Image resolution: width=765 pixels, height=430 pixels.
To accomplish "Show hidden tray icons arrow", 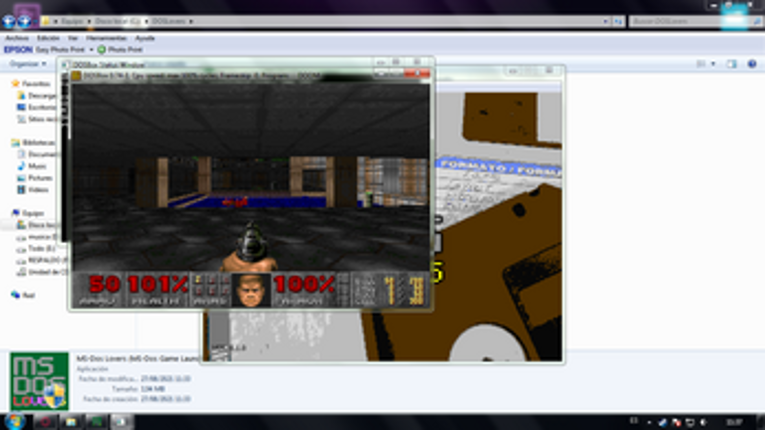I will pos(649,422).
